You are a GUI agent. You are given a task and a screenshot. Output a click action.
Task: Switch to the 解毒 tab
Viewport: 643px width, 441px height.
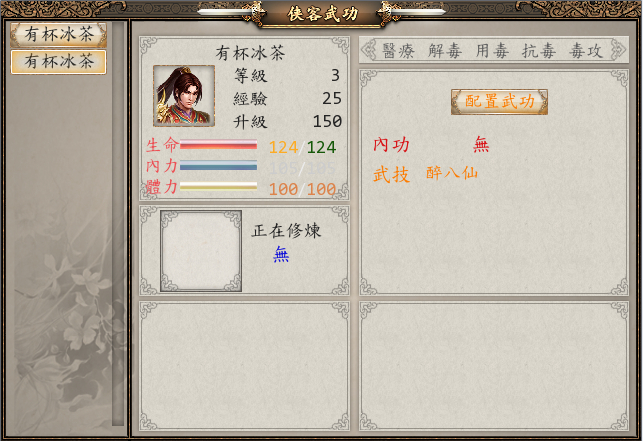tap(445, 51)
